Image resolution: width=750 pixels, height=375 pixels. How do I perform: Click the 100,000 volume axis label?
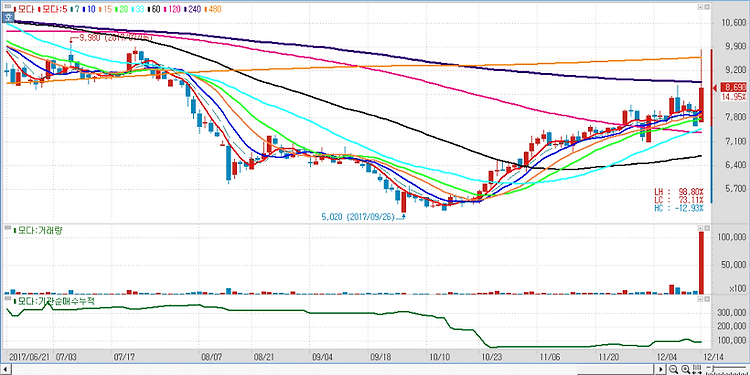(733, 238)
